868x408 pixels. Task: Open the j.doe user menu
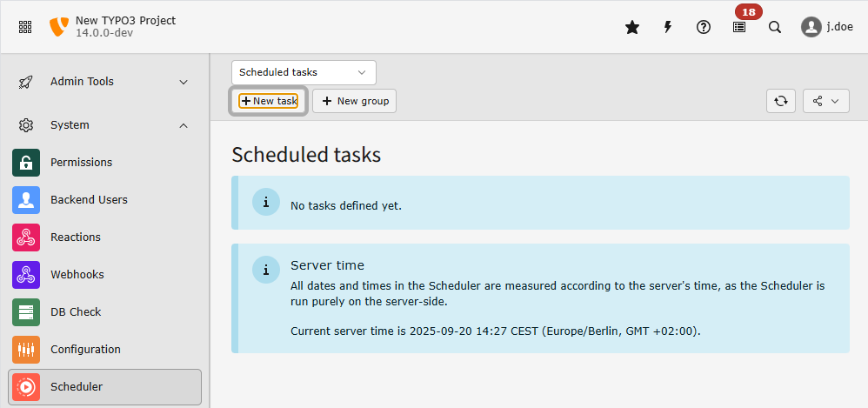[826, 27]
